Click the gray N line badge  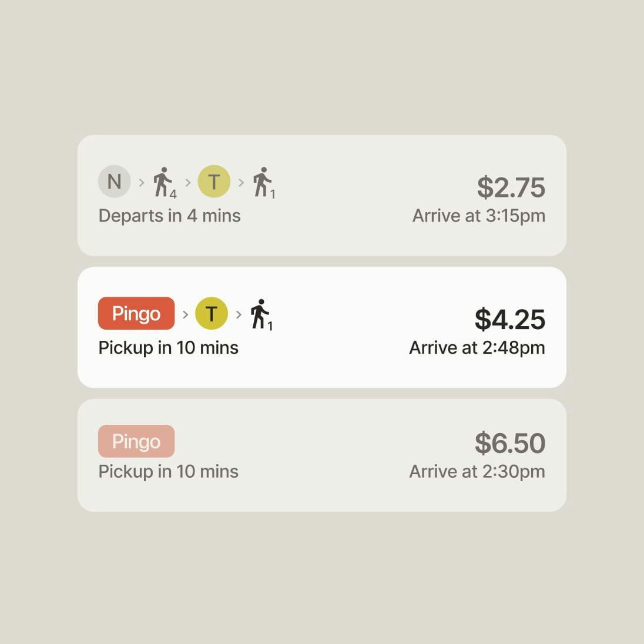coord(114,182)
